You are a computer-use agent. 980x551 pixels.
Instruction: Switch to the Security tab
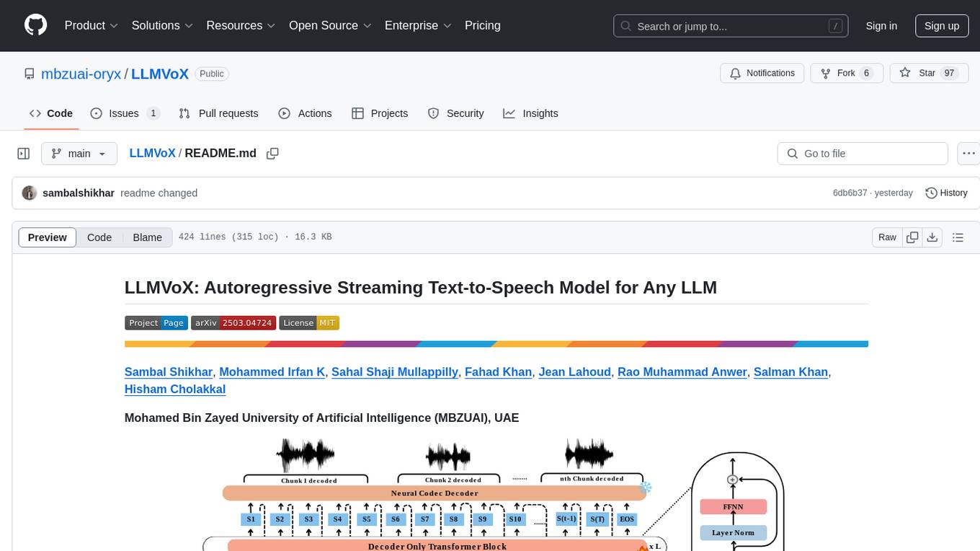click(x=455, y=113)
